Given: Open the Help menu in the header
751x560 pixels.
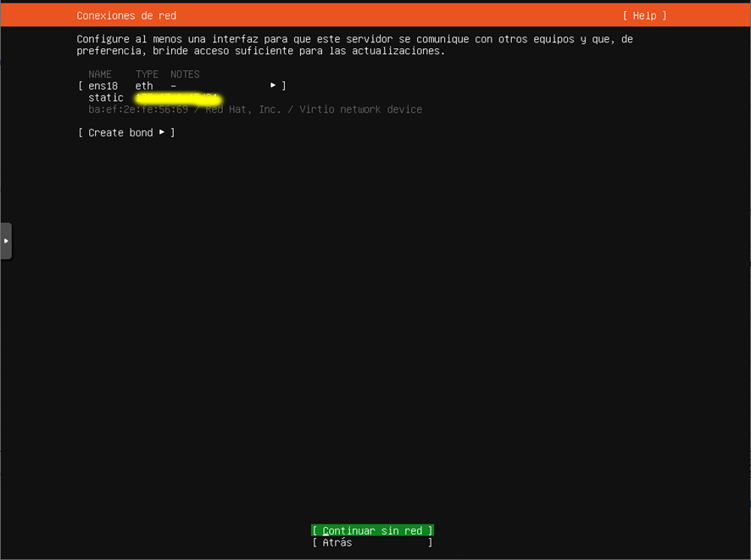Looking at the screenshot, I should point(644,16).
